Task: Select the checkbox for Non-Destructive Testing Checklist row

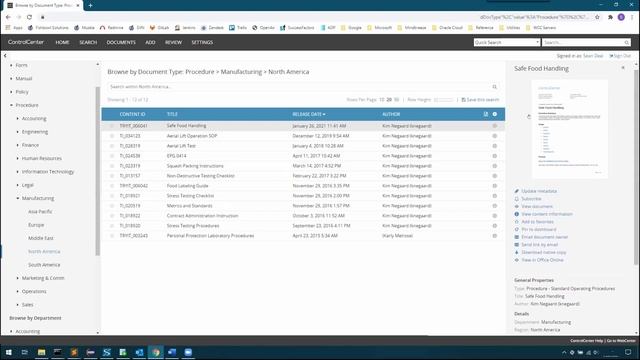Action: tap(112, 176)
